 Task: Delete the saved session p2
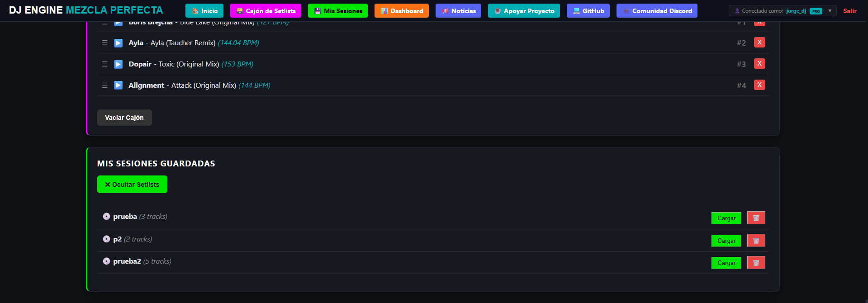[x=756, y=241]
